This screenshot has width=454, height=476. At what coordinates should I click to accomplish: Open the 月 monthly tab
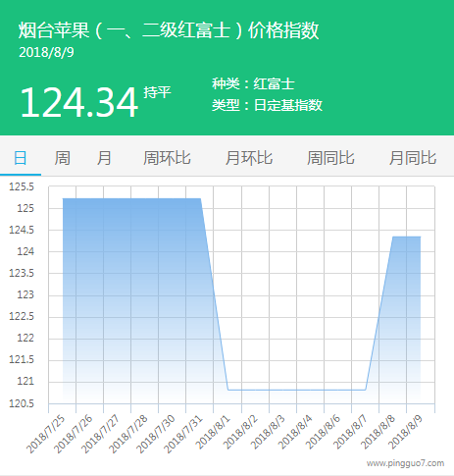(x=104, y=158)
